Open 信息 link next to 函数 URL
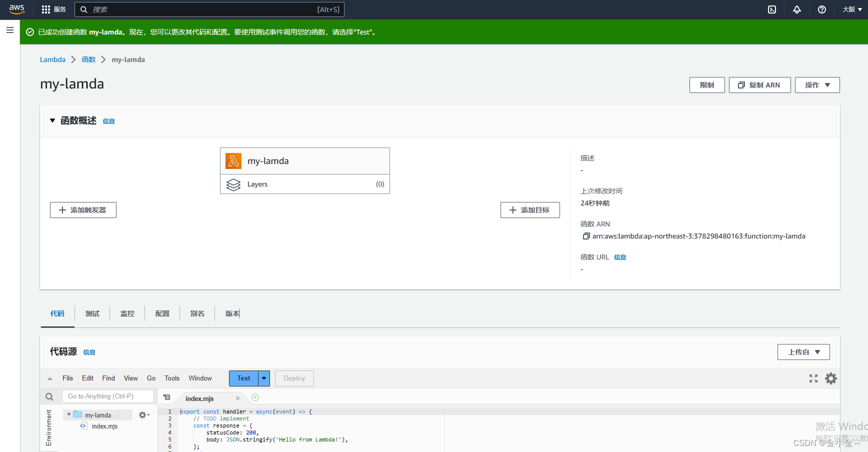The image size is (868, 452). [x=620, y=257]
